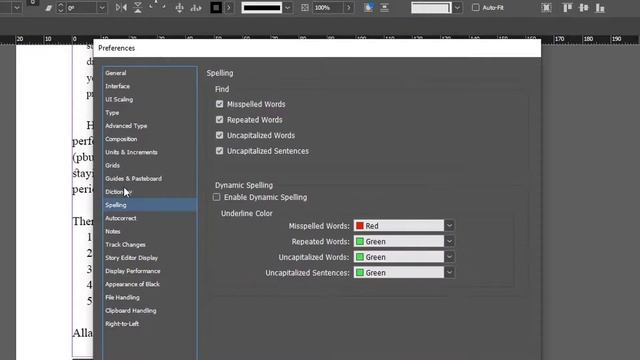
Task: Go to Clipboard Handling preferences
Action: (150, 311)
